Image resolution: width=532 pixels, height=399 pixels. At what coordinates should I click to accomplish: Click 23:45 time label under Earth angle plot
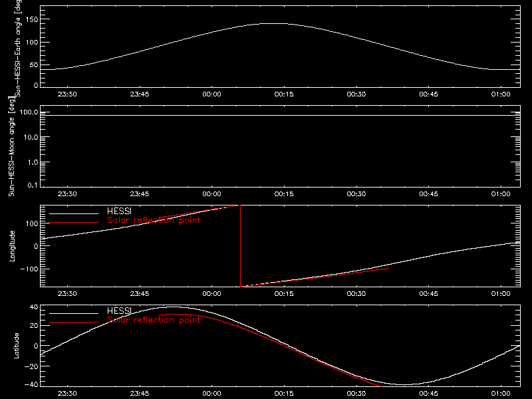(140, 94)
